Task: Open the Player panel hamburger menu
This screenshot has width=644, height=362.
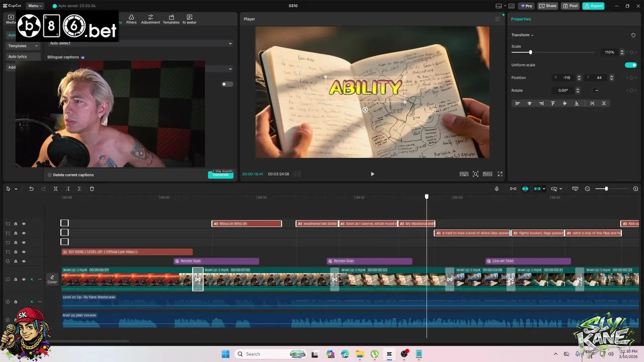Action: pos(498,19)
